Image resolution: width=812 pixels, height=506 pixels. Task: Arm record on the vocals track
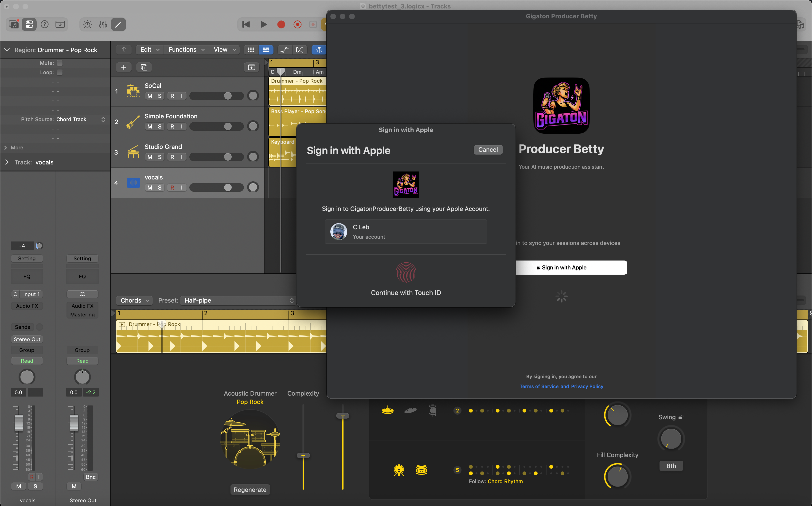tap(172, 187)
